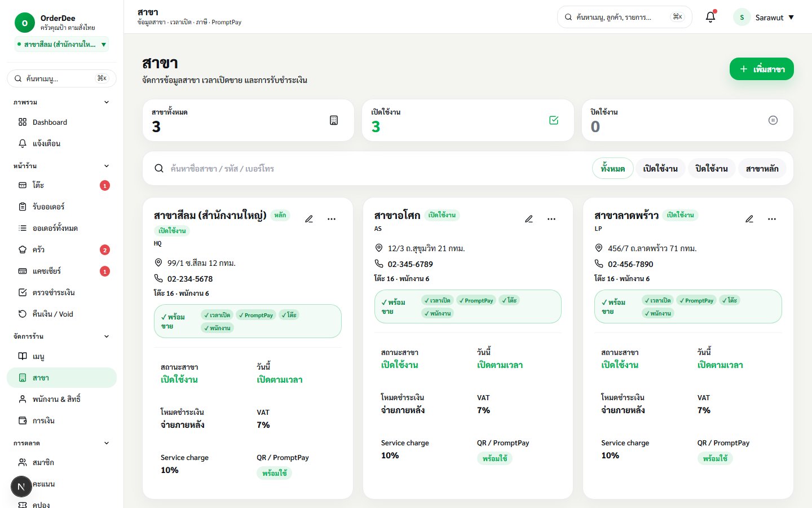Click the sidebar menu search field

(61, 78)
